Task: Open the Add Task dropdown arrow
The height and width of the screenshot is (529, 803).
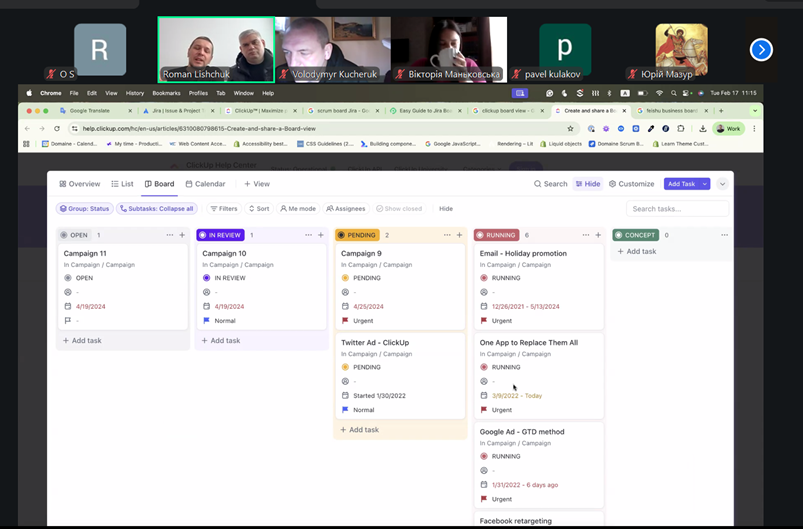Action: tap(705, 184)
